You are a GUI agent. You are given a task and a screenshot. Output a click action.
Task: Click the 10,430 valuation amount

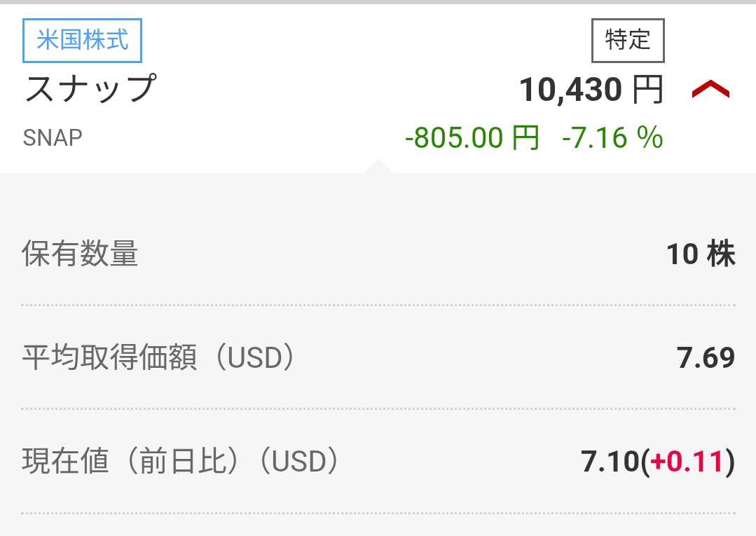coord(570,90)
